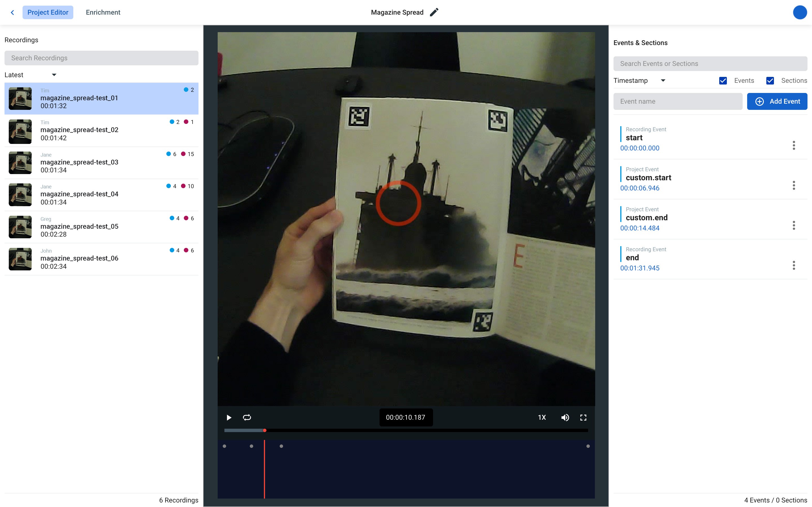Click the Add Event button
The width and height of the screenshot is (812, 507).
[x=777, y=101]
